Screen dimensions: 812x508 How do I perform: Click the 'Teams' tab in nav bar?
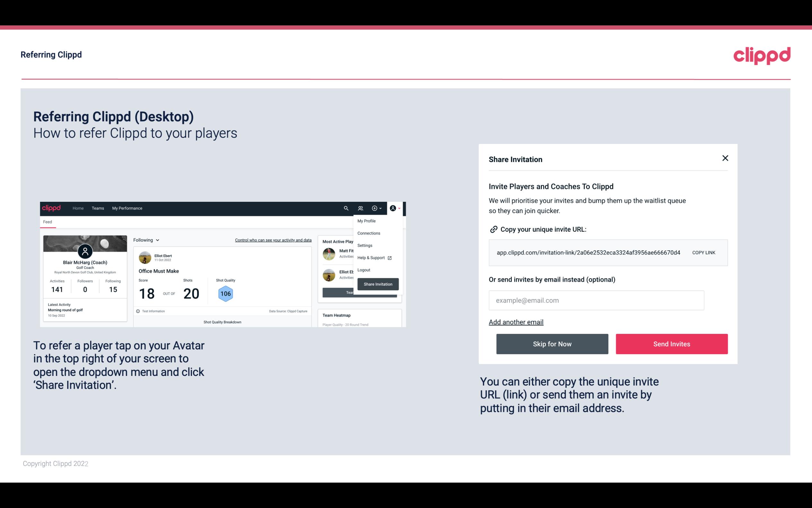[98, 208]
